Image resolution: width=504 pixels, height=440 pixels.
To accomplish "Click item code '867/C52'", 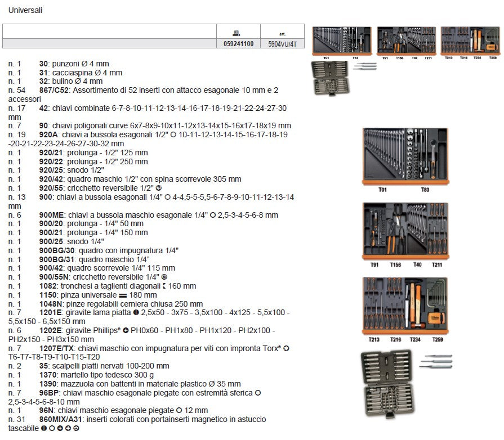I will 53,90.
